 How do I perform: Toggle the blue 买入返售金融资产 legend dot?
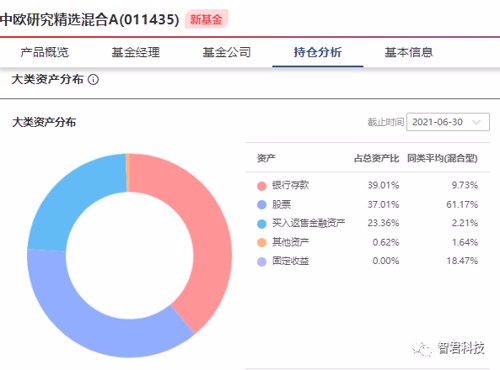(x=262, y=224)
